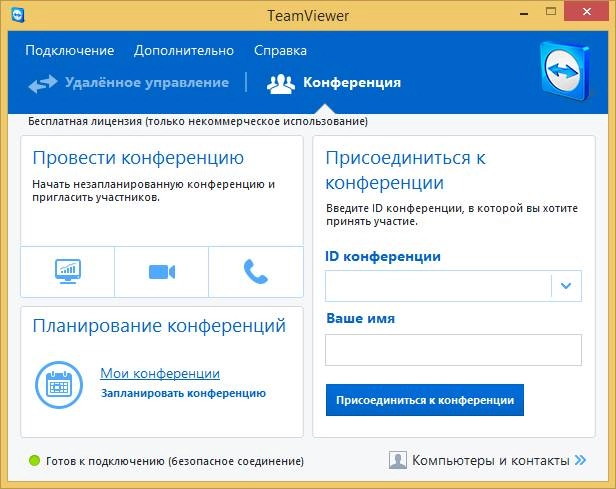Click the Бесплатная лицензия notice text
Screen dimensions: 616x489
tap(198, 121)
